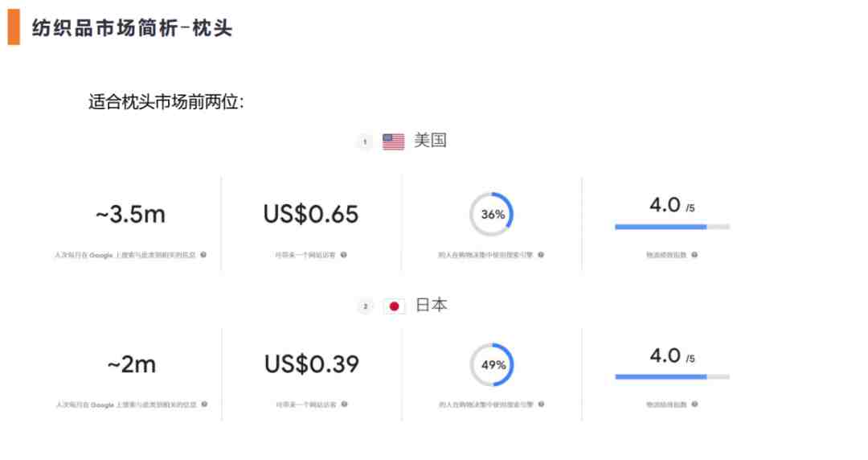Image resolution: width=868 pixels, height=460 pixels.
Task: Open info icon under the ~3.5m search volume
Action: 203,255
